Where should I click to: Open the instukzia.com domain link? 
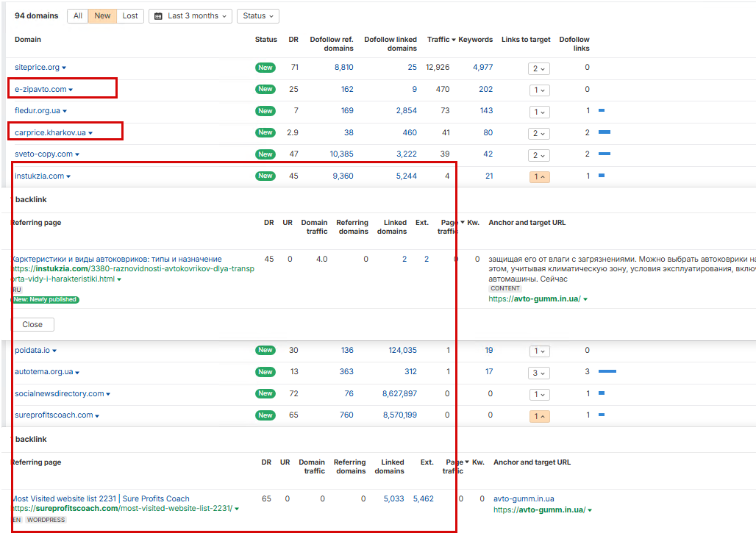pos(40,176)
